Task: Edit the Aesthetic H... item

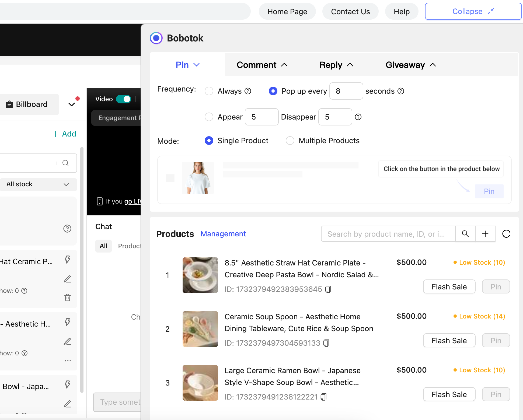Action: (68, 341)
